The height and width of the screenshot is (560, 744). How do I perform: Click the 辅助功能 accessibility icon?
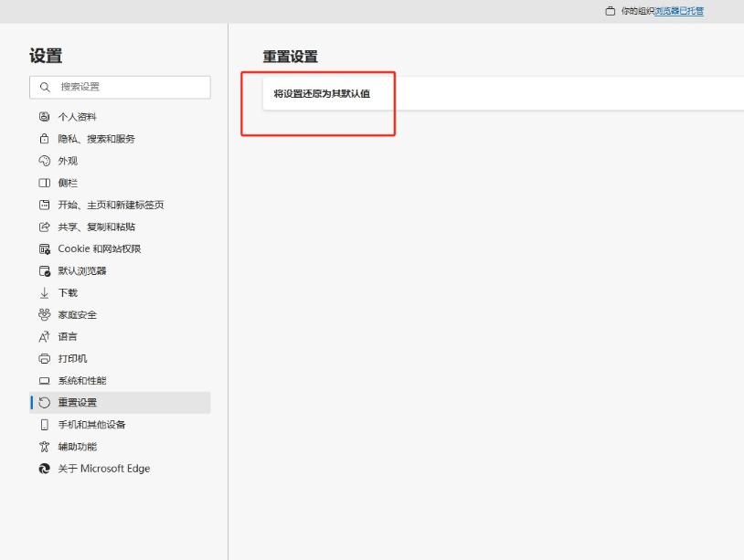click(x=44, y=447)
